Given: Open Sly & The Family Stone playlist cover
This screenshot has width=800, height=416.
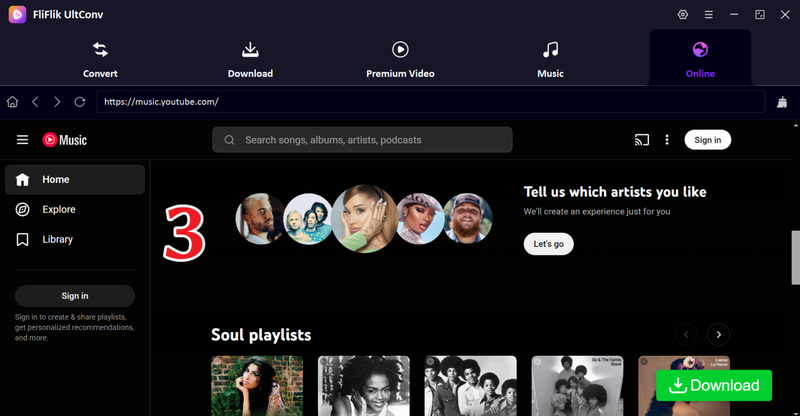Looking at the screenshot, I should point(578,386).
